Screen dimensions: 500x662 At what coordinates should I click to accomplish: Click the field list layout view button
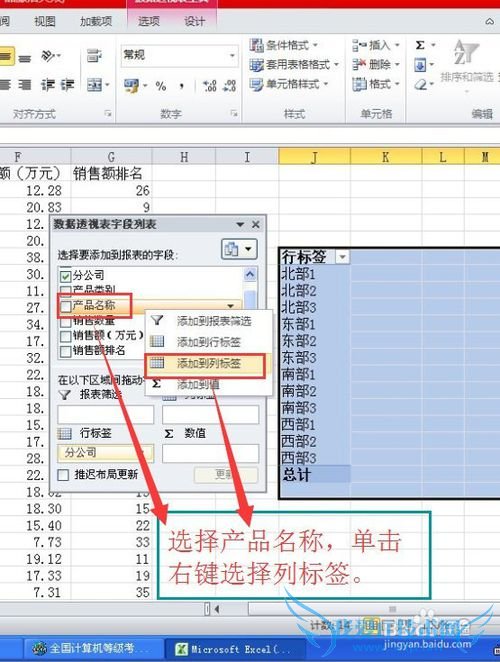(239, 249)
